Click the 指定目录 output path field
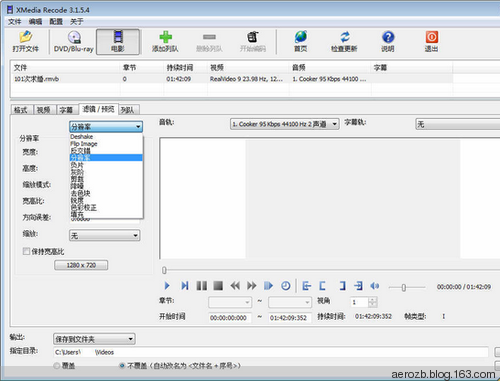Image resolution: width=500 pixels, height=381 pixels. [271, 352]
